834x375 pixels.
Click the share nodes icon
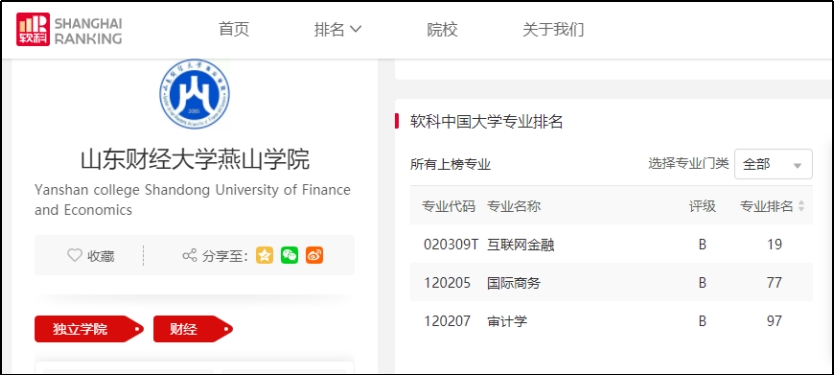click(x=190, y=255)
